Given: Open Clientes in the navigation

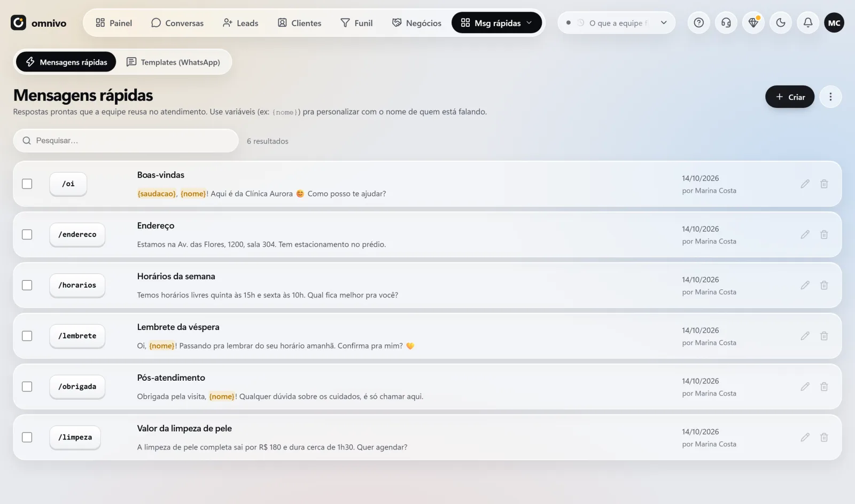Looking at the screenshot, I should 299,23.
